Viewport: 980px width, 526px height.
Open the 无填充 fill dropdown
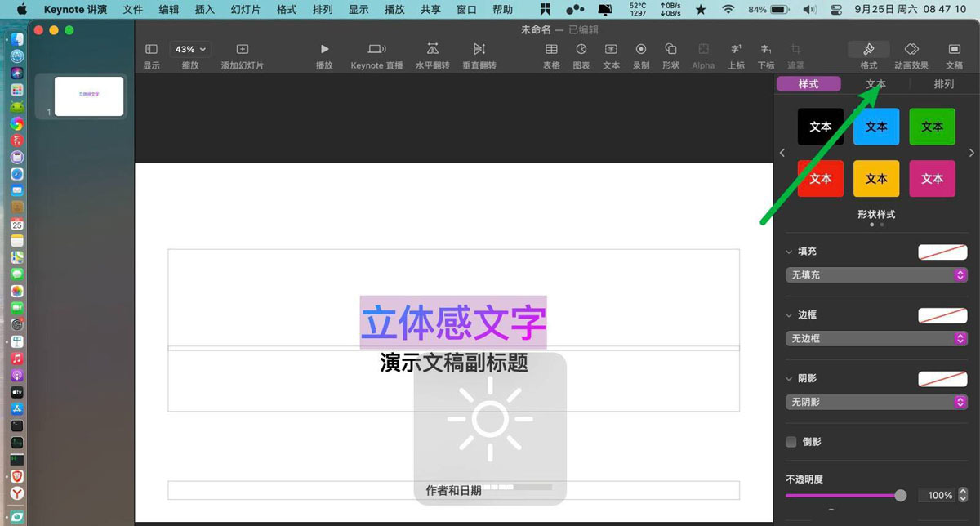(x=876, y=275)
